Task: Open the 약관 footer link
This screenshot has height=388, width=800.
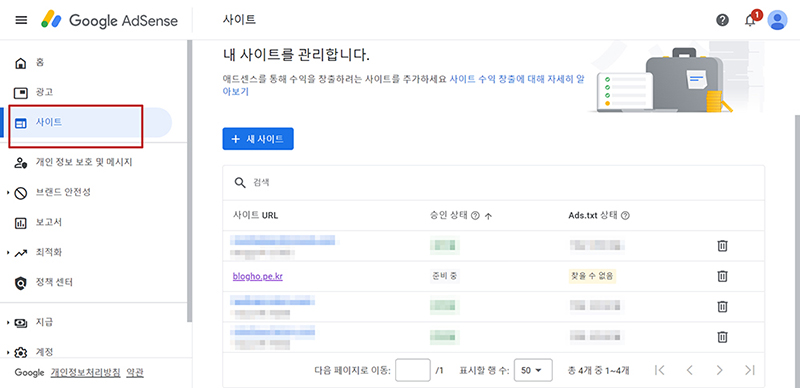Action: tap(135, 372)
